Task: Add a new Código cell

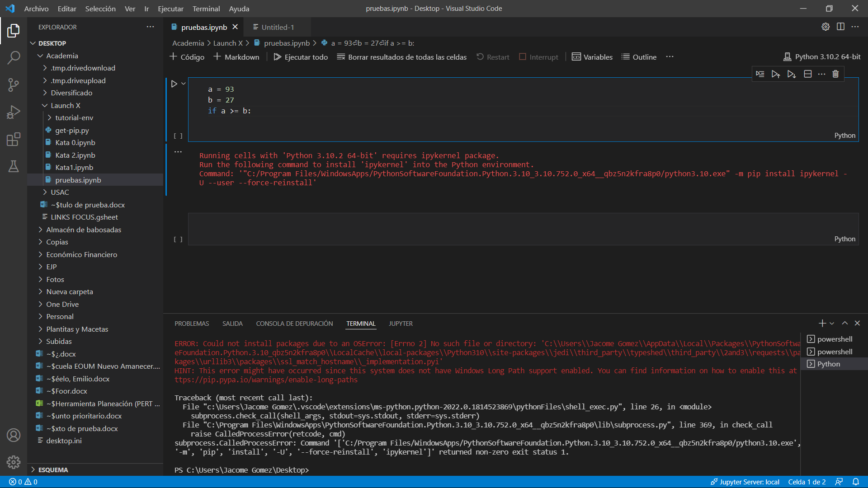Action: pos(187,57)
